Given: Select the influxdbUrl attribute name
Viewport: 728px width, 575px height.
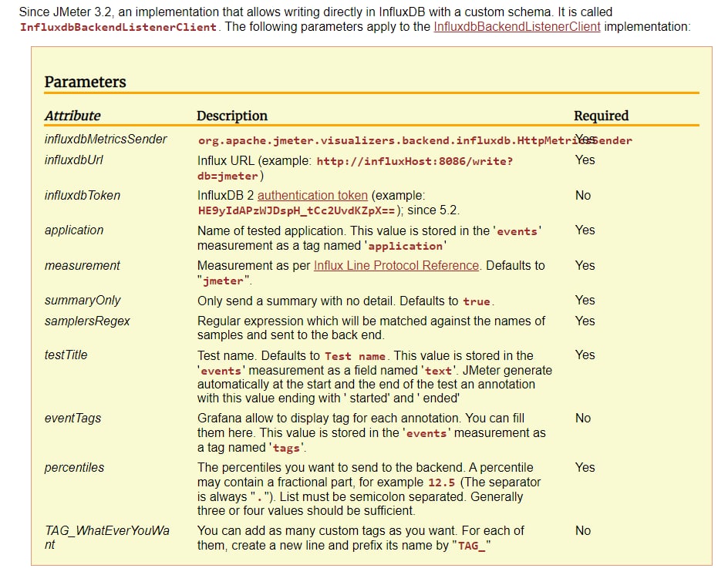Looking at the screenshot, I should point(74,160).
